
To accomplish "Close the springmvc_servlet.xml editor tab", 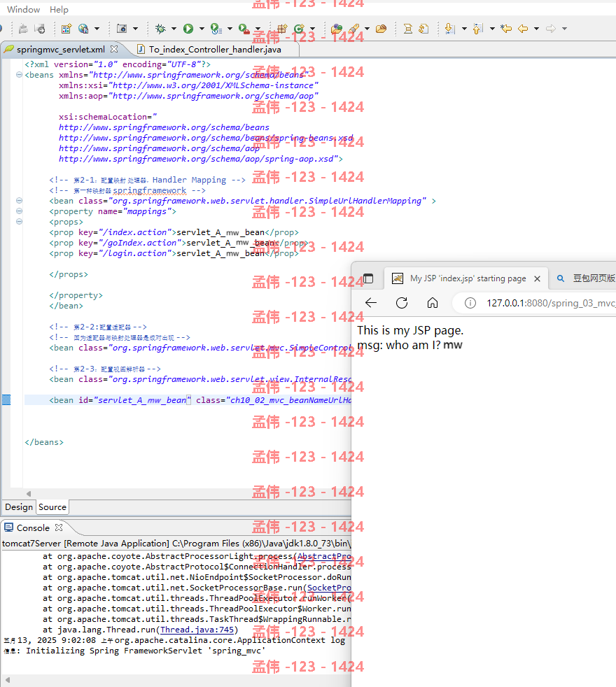I will point(114,49).
